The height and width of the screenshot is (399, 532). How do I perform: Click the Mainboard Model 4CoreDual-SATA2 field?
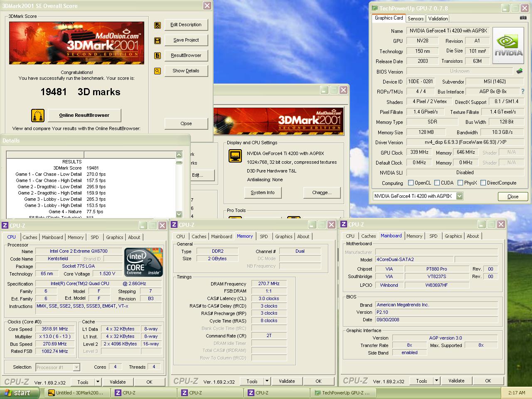(x=415, y=259)
